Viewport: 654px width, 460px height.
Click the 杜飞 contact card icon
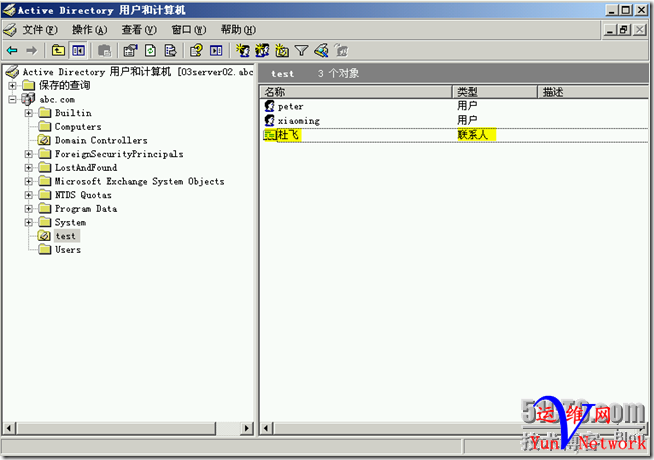(x=269, y=135)
